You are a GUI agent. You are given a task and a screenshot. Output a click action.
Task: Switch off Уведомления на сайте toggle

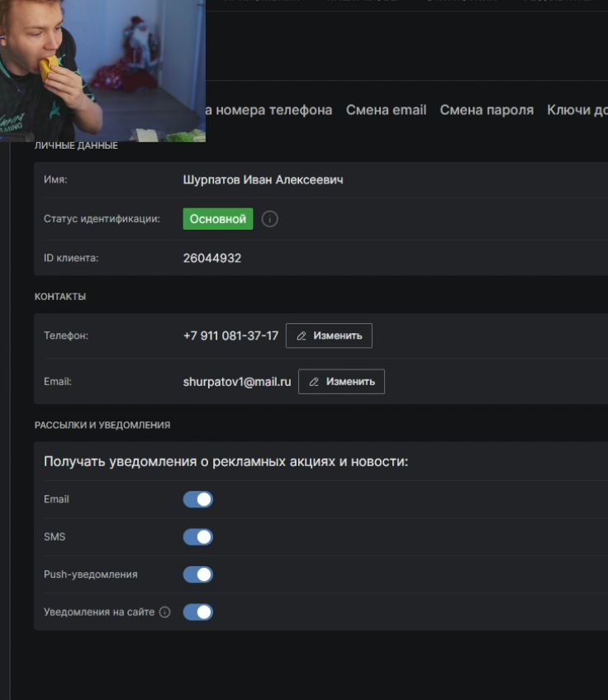pos(198,612)
